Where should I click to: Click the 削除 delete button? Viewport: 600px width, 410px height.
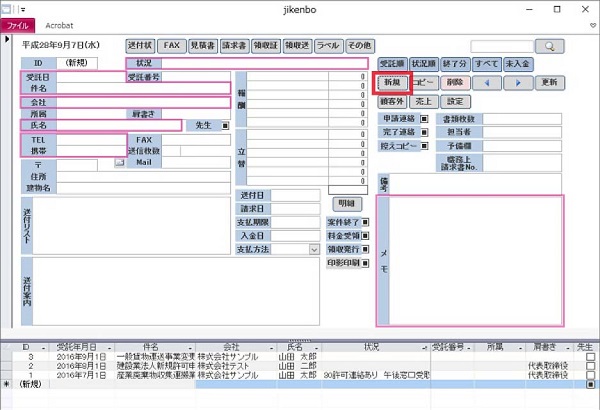point(455,83)
